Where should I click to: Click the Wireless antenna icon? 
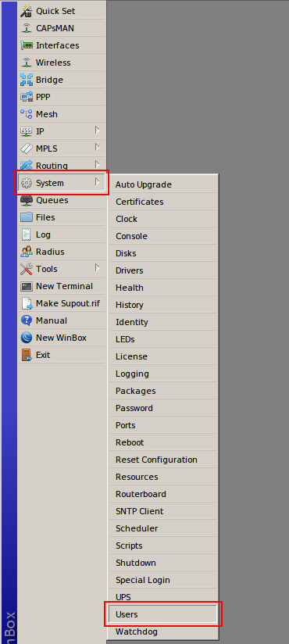click(x=27, y=63)
